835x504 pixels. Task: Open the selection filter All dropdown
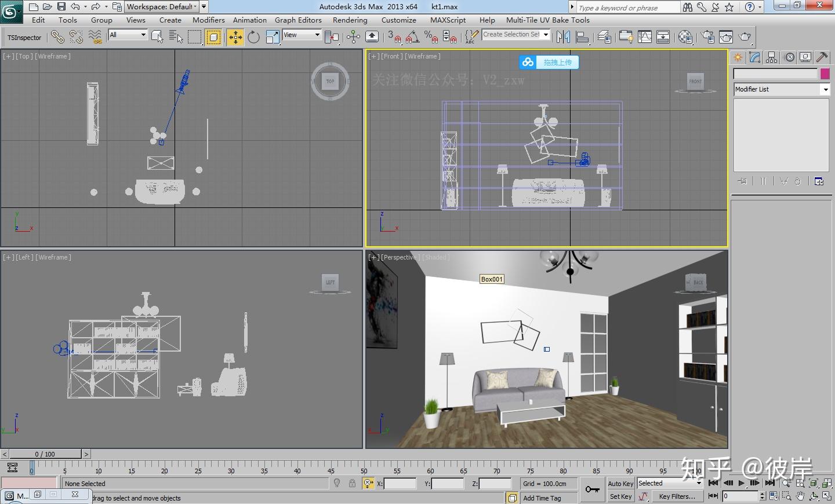[128, 35]
